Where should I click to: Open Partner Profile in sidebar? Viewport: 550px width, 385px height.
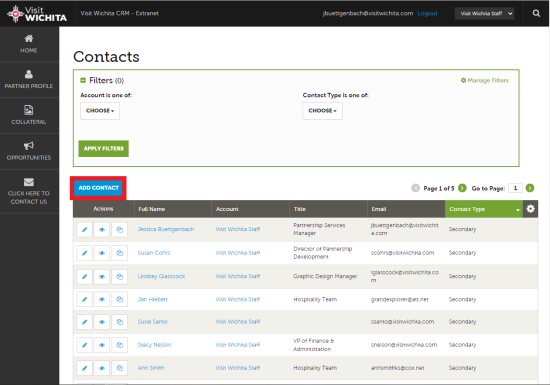click(29, 80)
